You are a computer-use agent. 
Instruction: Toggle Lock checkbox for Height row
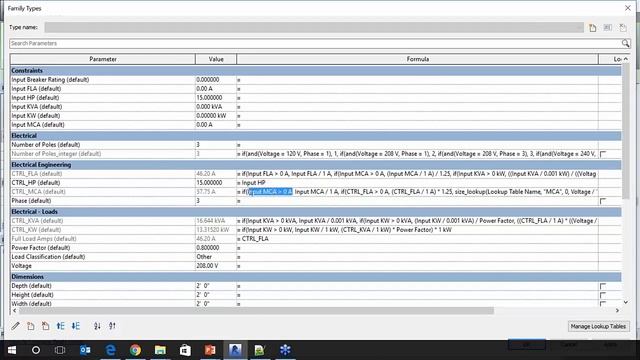603,295
